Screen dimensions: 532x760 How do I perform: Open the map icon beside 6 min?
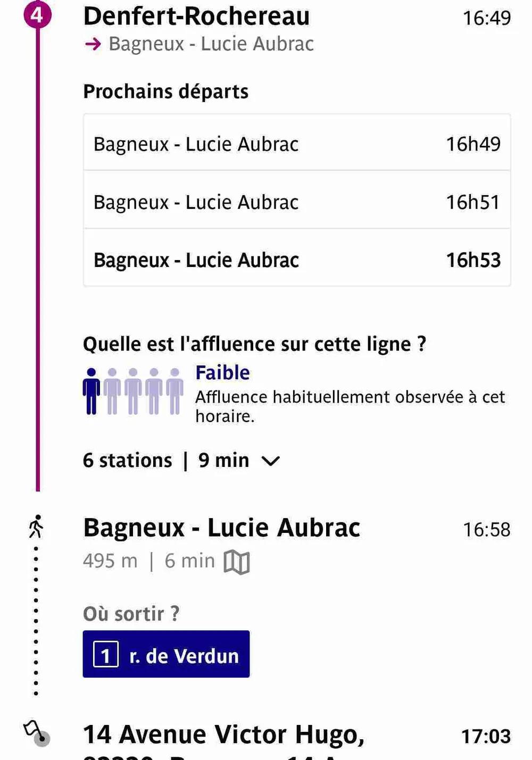point(237,562)
